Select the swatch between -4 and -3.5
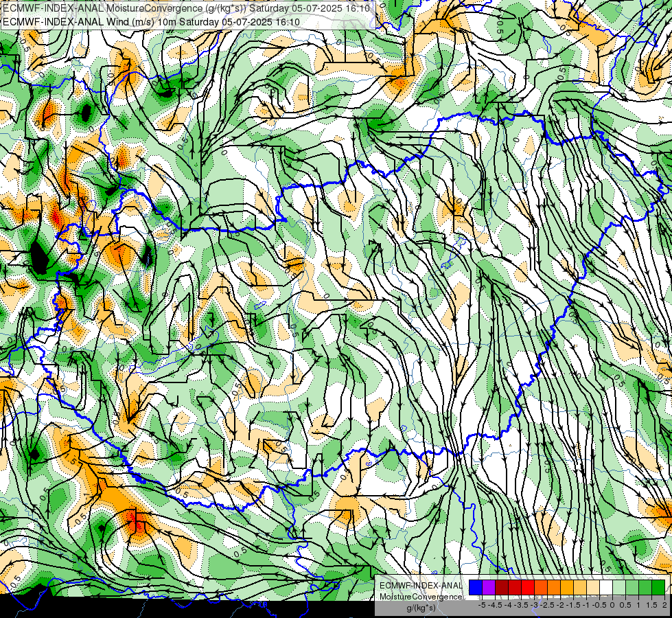Viewport: 672px width, 618px height. 515,588
